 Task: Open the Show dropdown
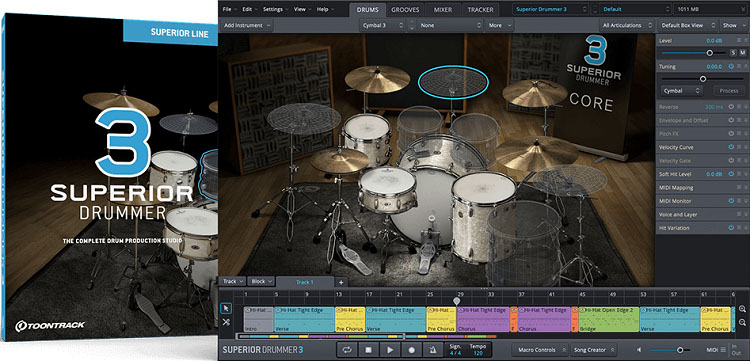click(x=733, y=25)
